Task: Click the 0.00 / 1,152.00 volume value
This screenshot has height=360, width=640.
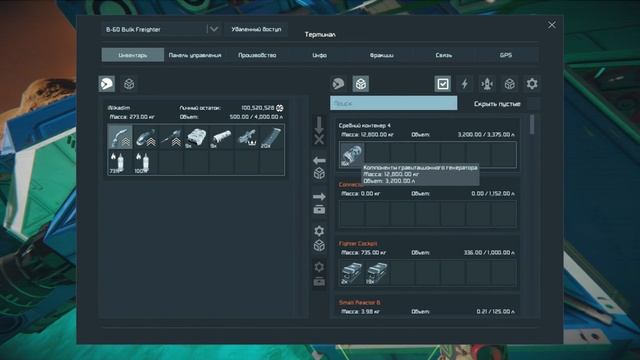Action: click(493, 193)
